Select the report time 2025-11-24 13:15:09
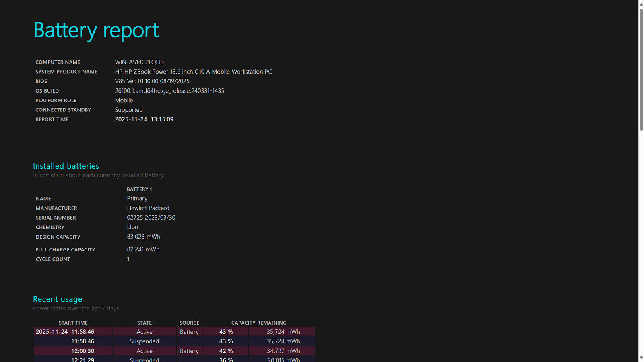The height and width of the screenshot is (362, 644). pos(144,119)
